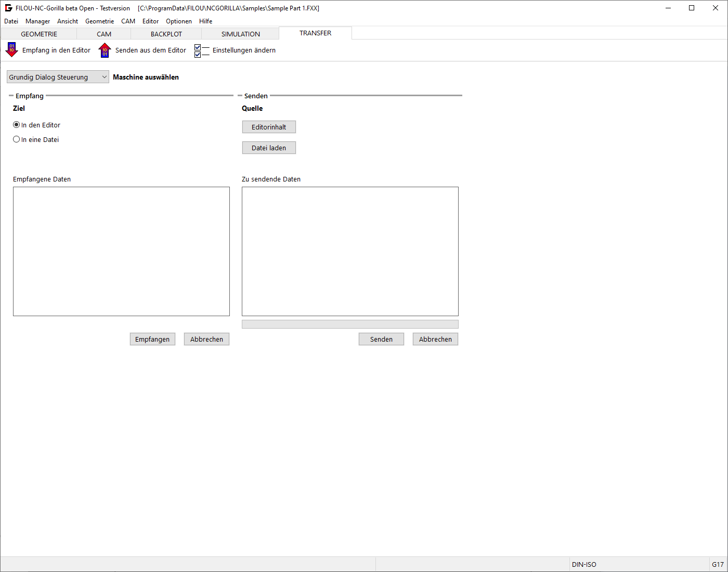The width and height of the screenshot is (728, 572).
Task: Click the checklist settings icon
Action: (x=202, y=50)
